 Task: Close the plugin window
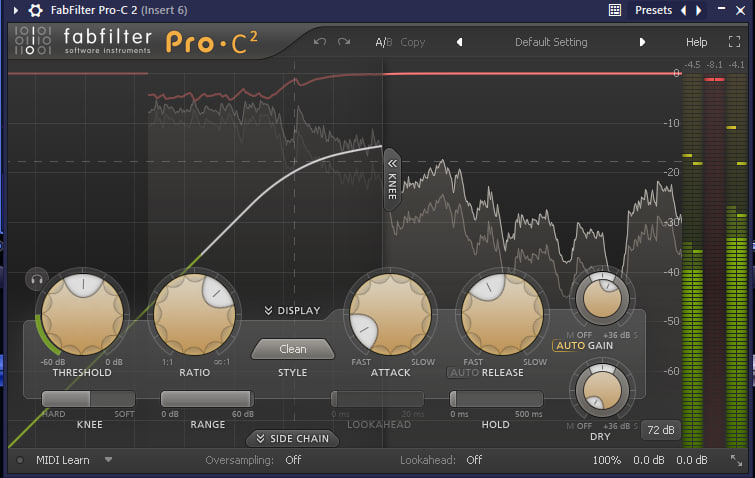tap(741, 10)
